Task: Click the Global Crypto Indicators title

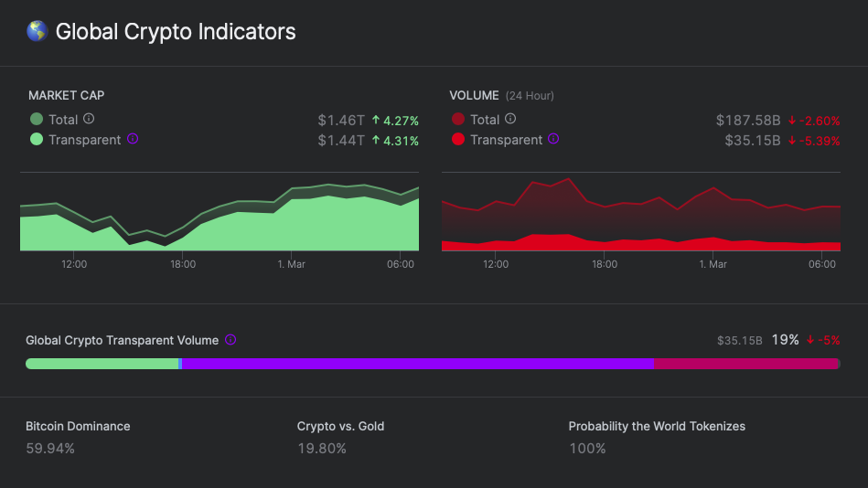Action: 176,32
